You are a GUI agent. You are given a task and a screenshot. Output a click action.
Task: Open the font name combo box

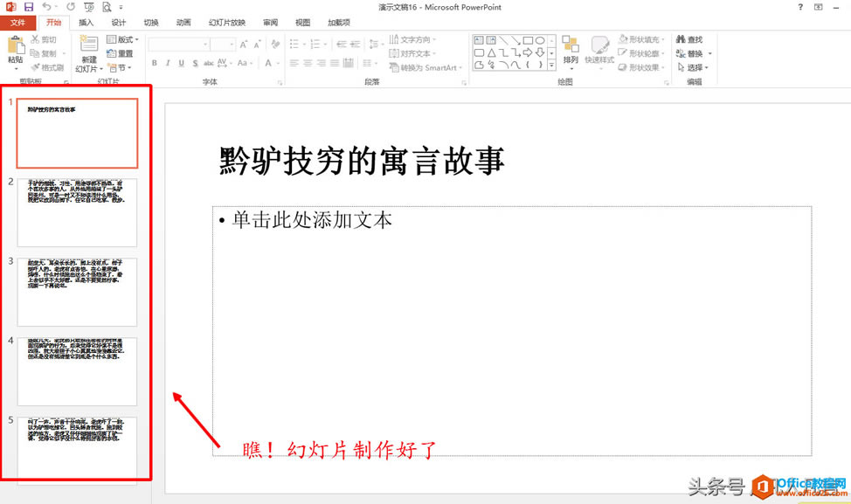179,45
